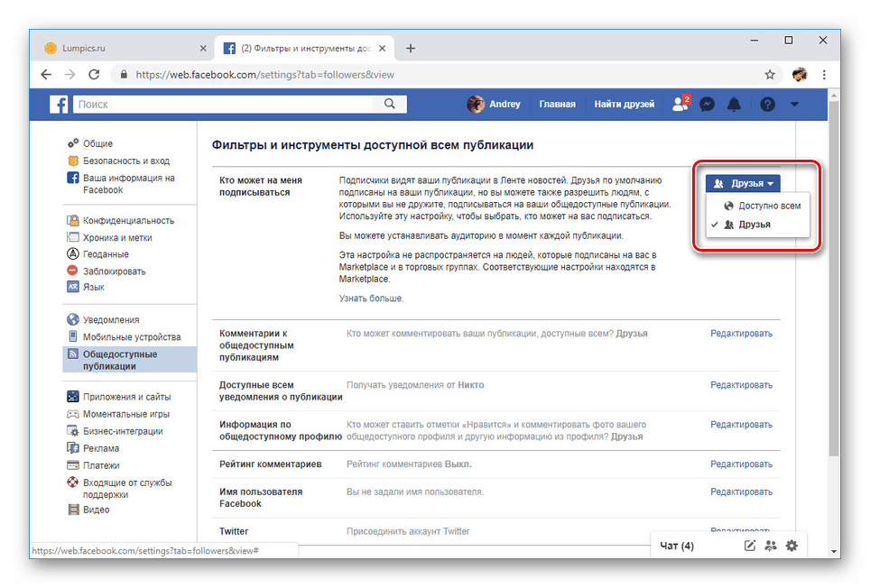Open the Messenger icon

pos(707,105)
